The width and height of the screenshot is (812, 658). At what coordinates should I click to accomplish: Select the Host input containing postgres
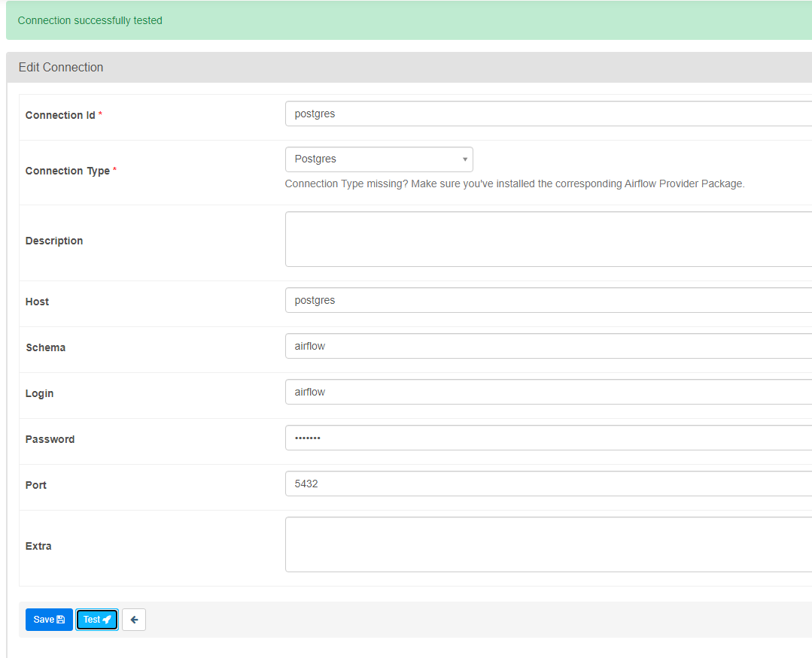coord(548,300)
